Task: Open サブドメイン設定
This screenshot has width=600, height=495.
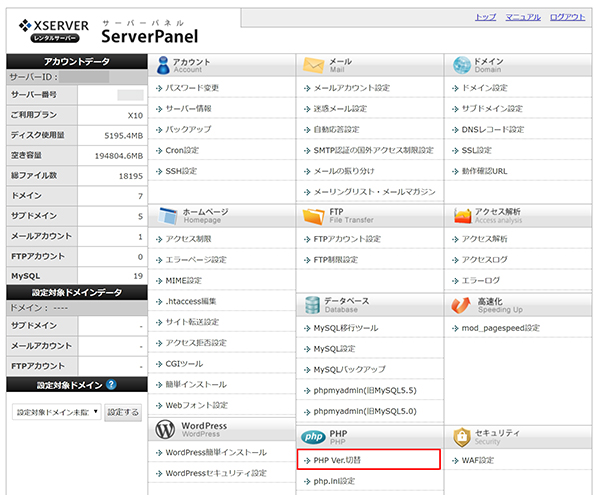Action: [x=492, y=109]
